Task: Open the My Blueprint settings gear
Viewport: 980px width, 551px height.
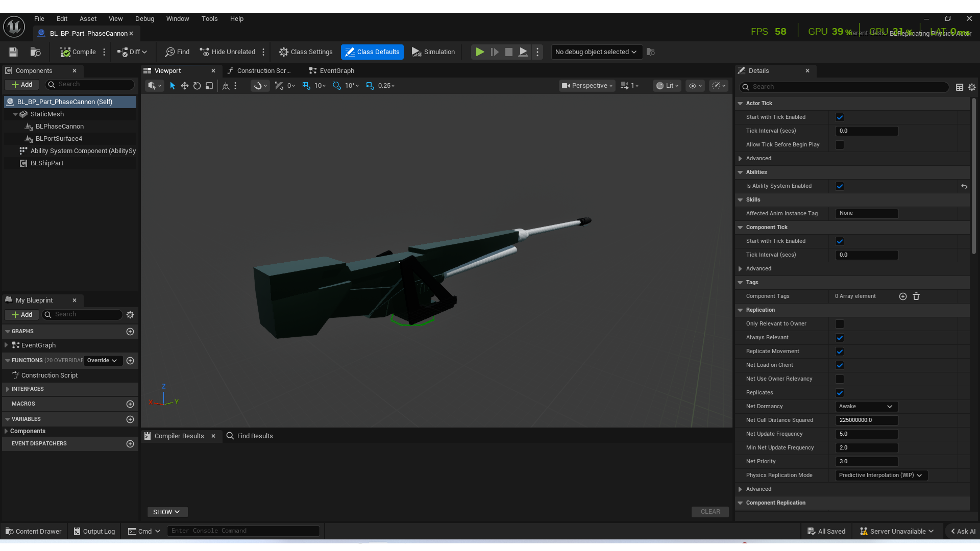Action: click(x=130, y=315)
